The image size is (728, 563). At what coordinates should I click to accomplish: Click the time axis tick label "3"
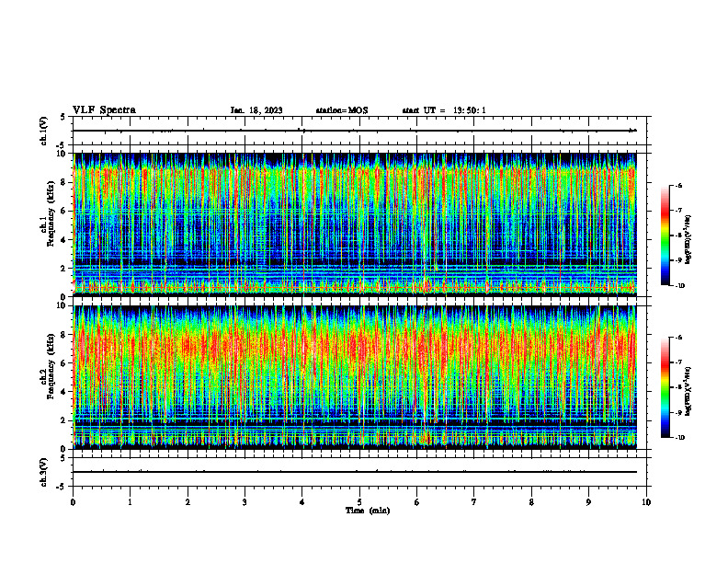245,502
